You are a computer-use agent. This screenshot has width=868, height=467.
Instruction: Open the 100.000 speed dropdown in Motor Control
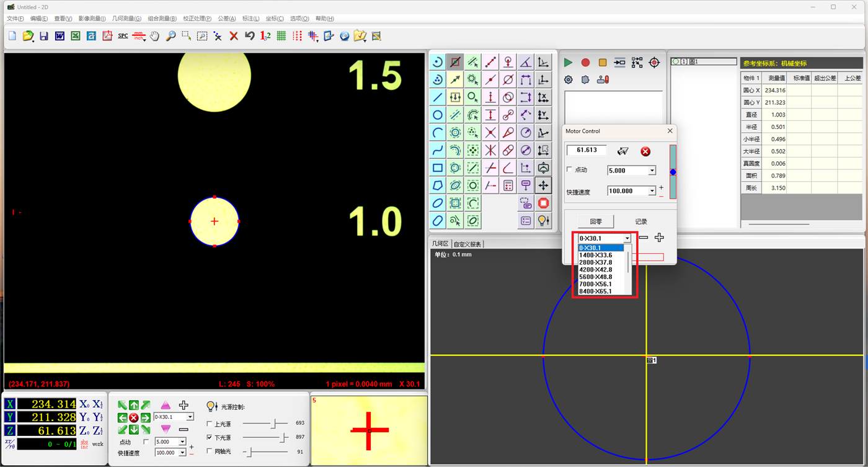pos(652,191)
